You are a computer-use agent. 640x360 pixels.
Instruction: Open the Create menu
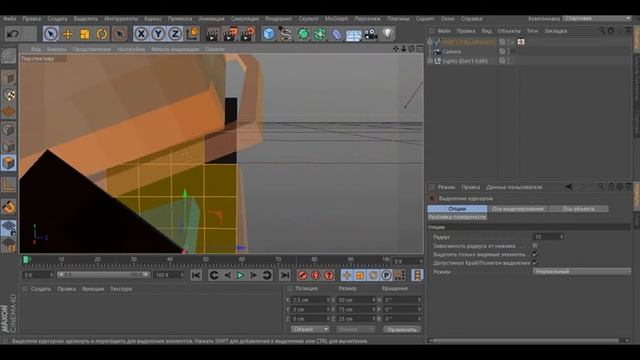(x=57, y=19)
